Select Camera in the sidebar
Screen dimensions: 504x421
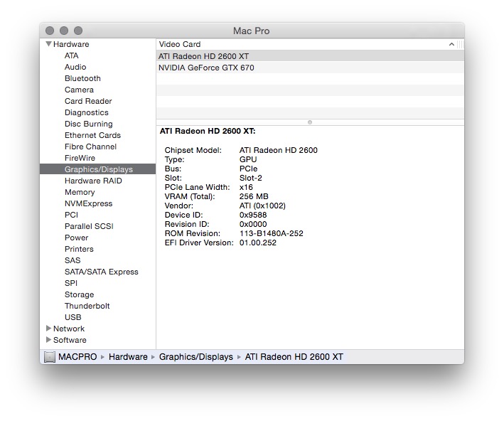click(79, 90)
